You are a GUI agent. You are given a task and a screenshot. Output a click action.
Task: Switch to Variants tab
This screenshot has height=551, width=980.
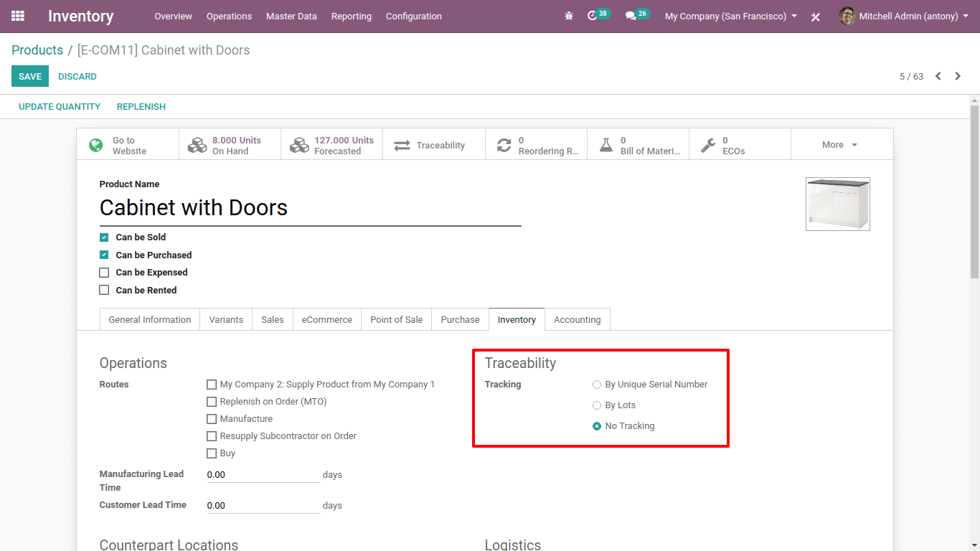click(x=226, y=320)
